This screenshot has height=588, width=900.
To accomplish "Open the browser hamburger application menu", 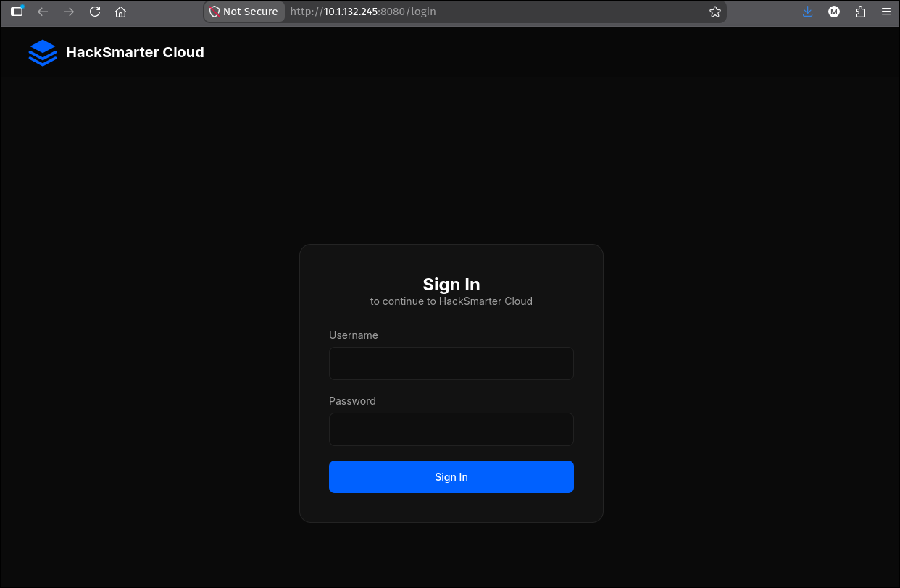I will point(886,12).
